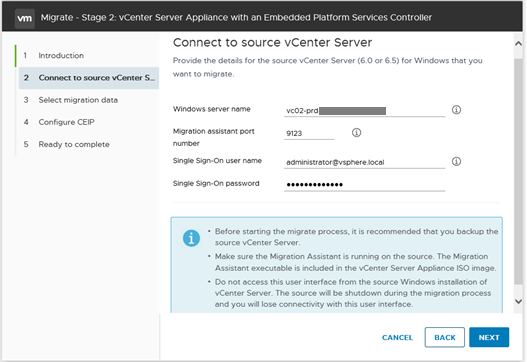The image size is (527, 362).
Task: Click the 'Single Sign-On user name' label
Action: point(217,161)
